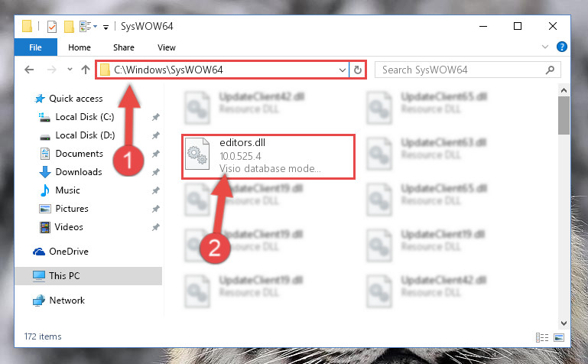Select the editors.dll file
The image size is (588, 364).
pyautogui.click(x=268, y=157)
